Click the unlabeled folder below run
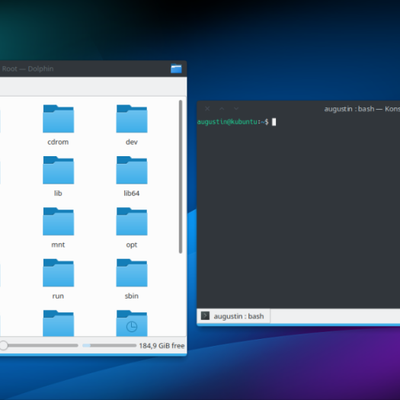The image size is (400, 400). 58,323
